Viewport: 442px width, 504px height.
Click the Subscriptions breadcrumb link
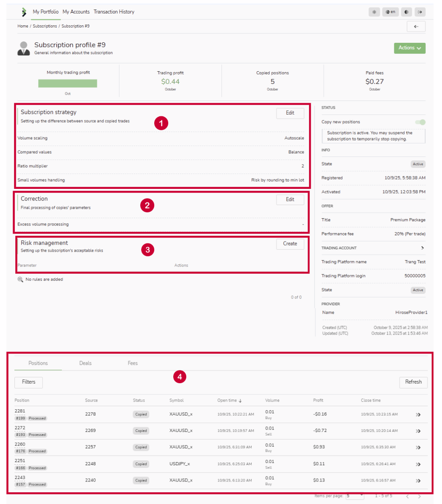(45, 26)
